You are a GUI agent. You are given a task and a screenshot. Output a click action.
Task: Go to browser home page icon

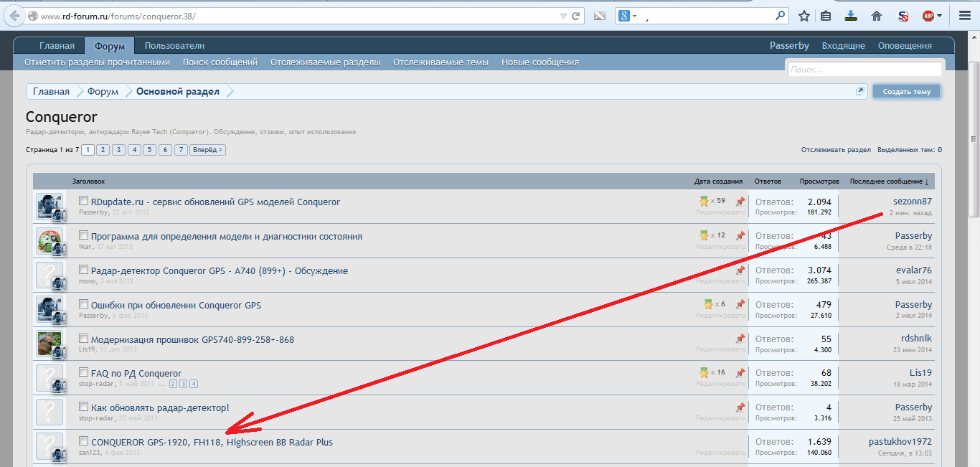coord(877,15)
